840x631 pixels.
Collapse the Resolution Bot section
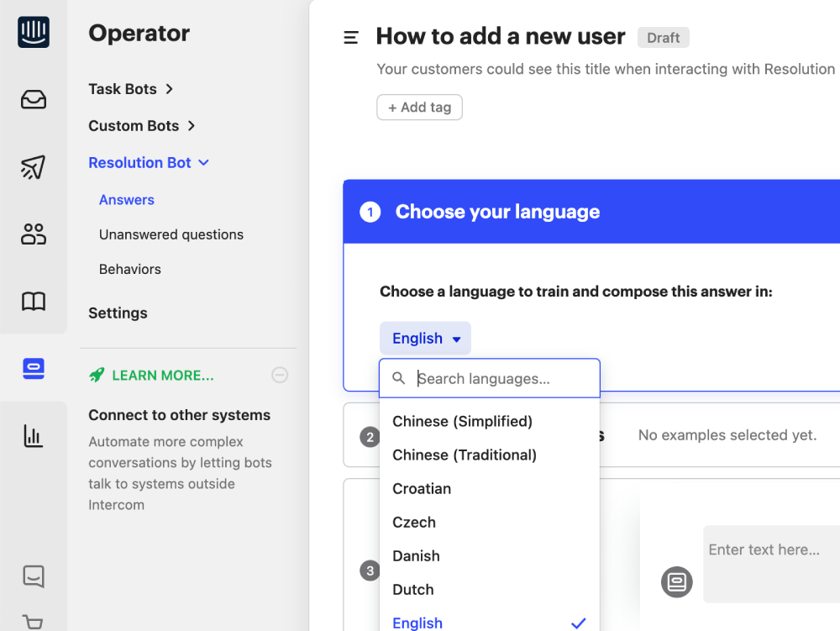149,163
